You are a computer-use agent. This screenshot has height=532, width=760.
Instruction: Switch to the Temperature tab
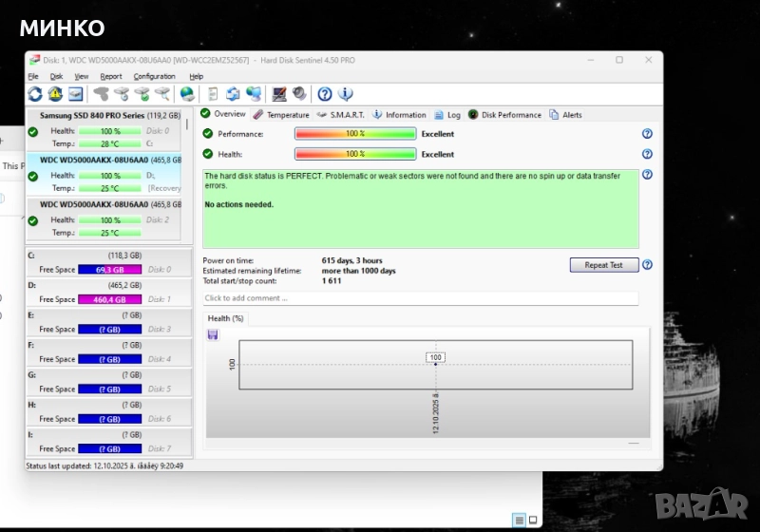tap(281, 115)
